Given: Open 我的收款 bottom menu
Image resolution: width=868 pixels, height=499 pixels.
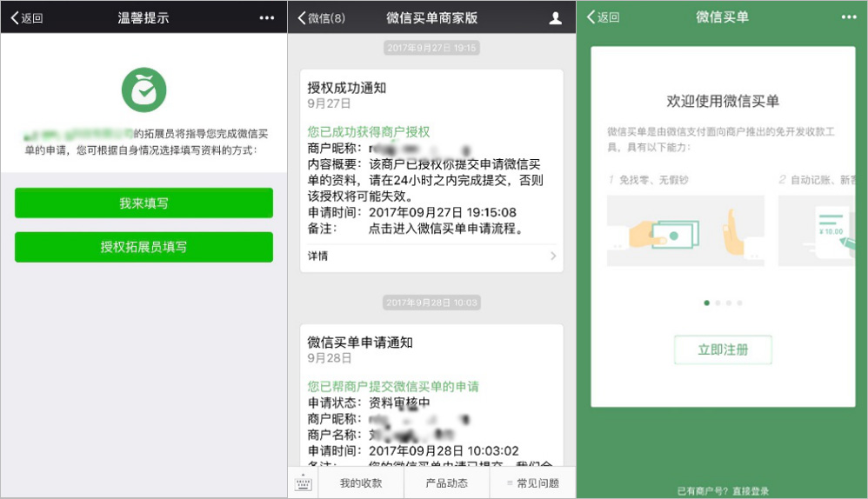Looking at the screenshot, I should click(361, 483).
